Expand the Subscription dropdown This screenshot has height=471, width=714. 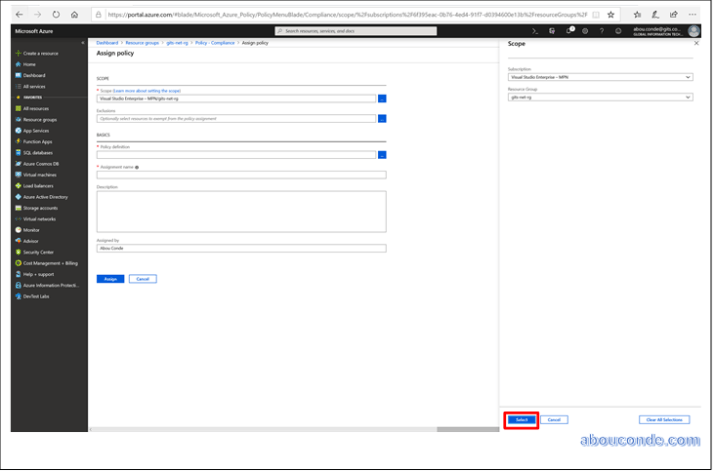(600, 77)
